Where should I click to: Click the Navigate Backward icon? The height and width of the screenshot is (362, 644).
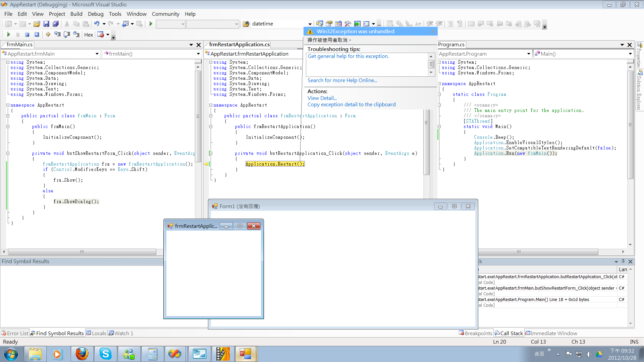click(125, 24)
